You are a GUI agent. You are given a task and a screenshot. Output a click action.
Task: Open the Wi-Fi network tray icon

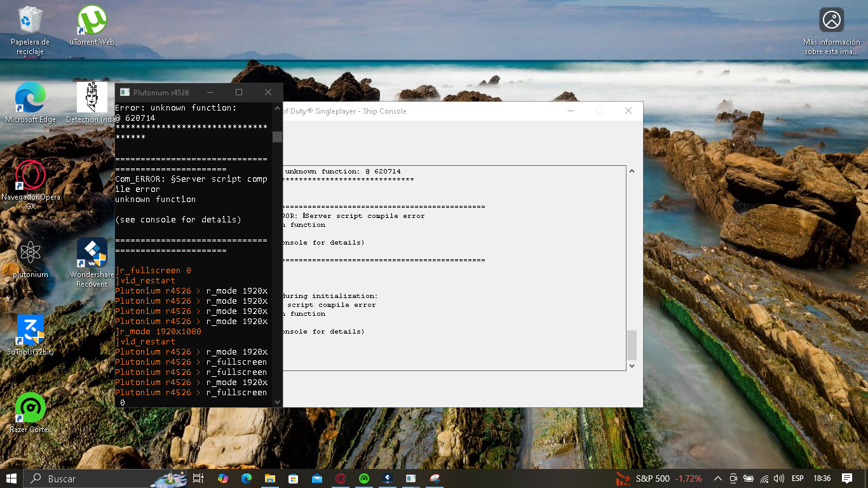click(764, 478)
